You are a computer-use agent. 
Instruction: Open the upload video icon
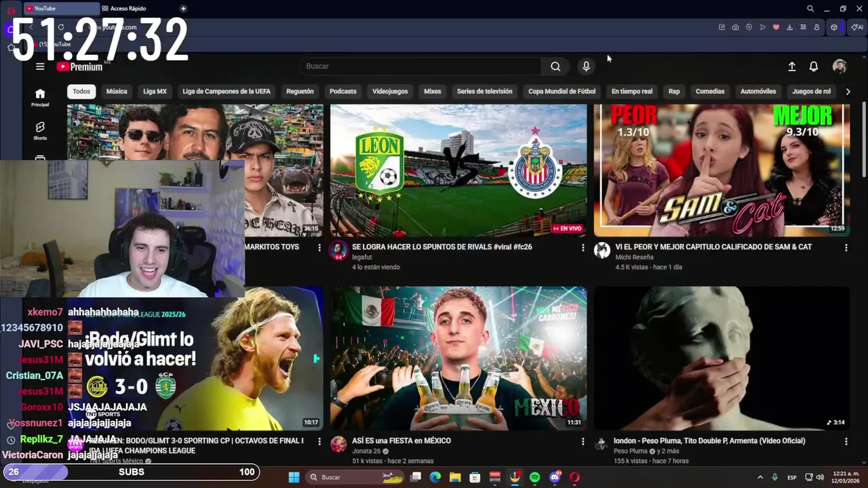point(791,66)
